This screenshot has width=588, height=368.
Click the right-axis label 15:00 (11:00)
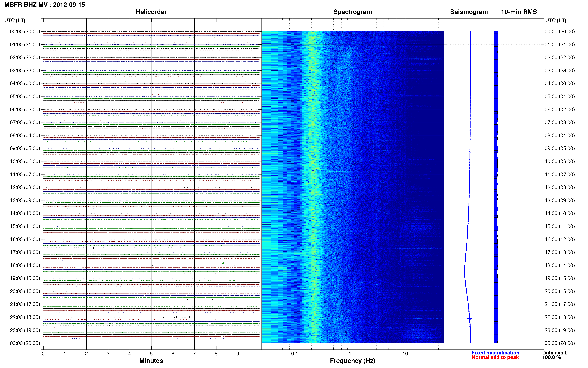pos(560,226)
